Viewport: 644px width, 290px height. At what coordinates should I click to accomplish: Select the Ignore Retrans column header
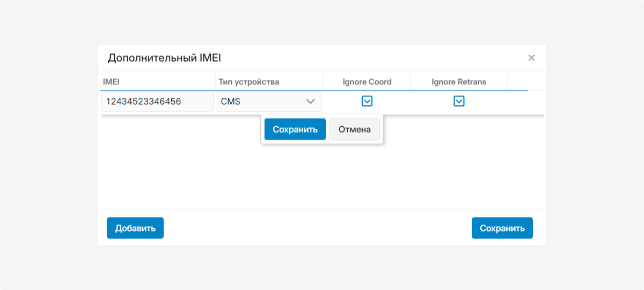pyautogui.click(x=459, y=82)
